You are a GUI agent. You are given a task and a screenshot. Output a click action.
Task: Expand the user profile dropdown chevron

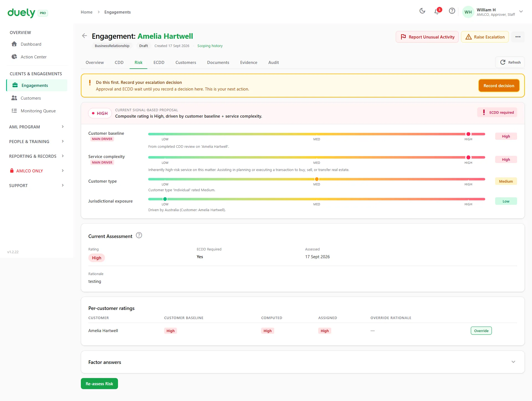click(x=521, y=12)
